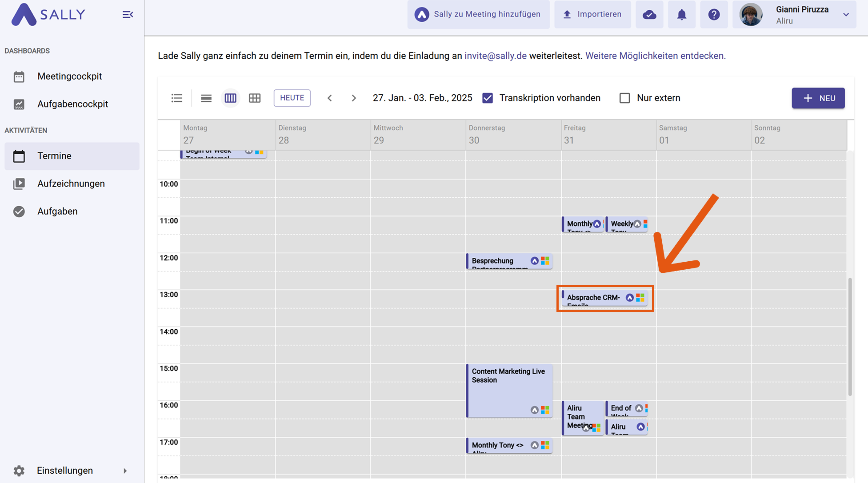Image resolution: width=868 pixels, height=483 pixels.
Task: Open Aufzeichnungen in sidebar
Action: point(71,184)
